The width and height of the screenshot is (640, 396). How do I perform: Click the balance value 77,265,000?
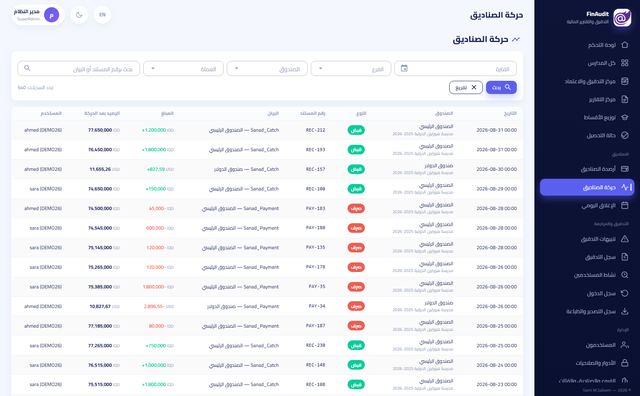tap(100, 345)
